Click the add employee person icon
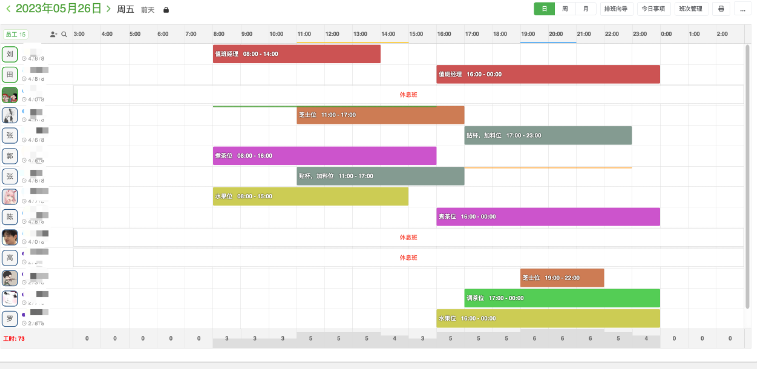 coord(53,34)
